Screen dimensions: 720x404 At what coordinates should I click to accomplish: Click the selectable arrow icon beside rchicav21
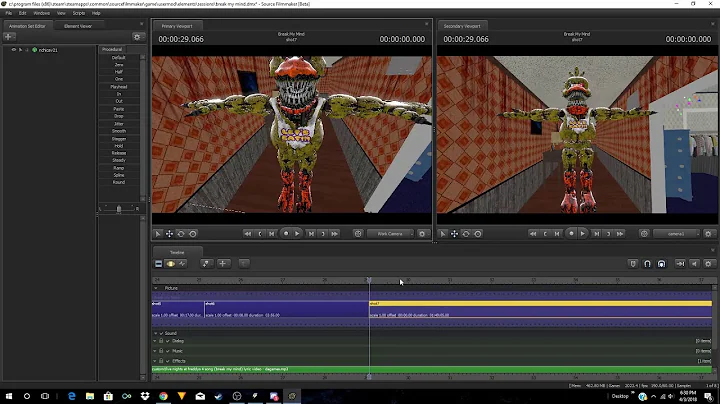(20, 50)
